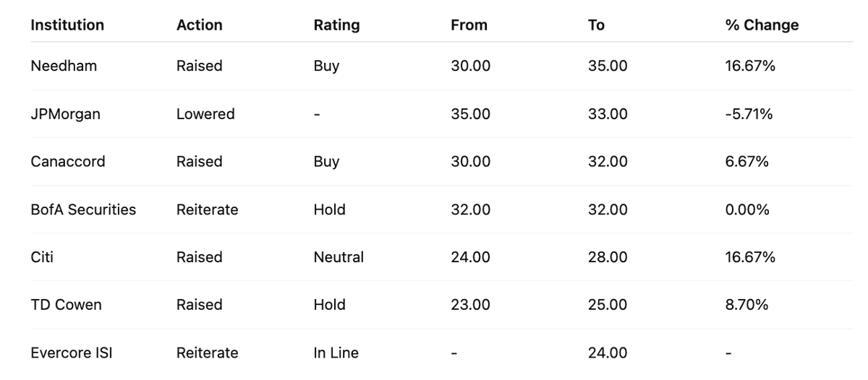This screenshot has width=868, height=380.
Task: Select the TD Cowen row name
Action: 66,305
